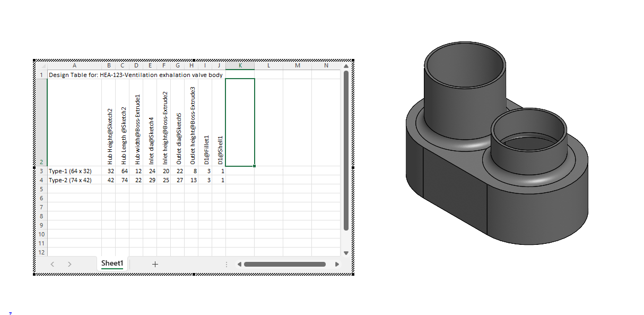The height and width of the screenshot is (315, 644).
Task: Select Type-2 hub height value 42
Action: coord(108,180)
